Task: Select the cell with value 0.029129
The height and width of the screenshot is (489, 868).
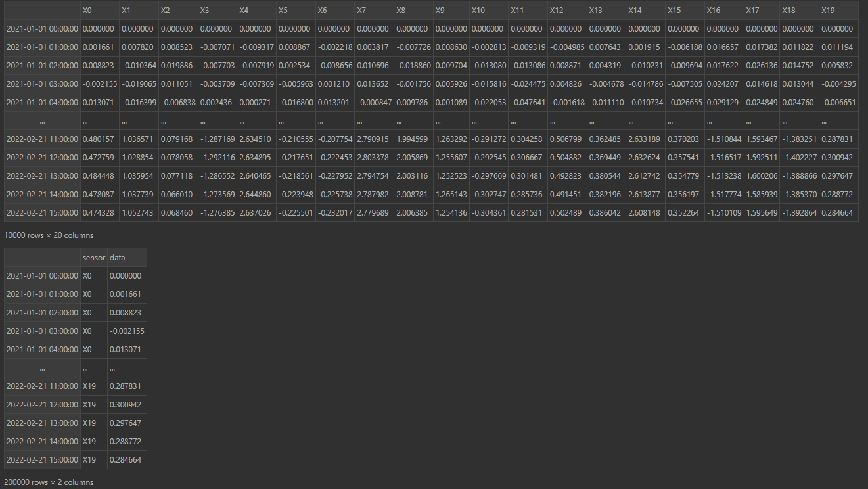Action: click(724, 103)
